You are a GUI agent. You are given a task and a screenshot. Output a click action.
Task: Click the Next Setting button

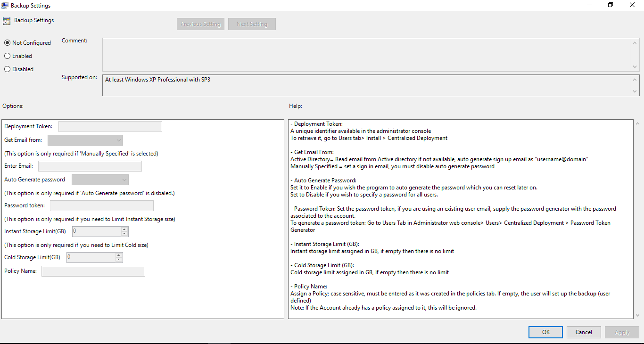point(251,24)
